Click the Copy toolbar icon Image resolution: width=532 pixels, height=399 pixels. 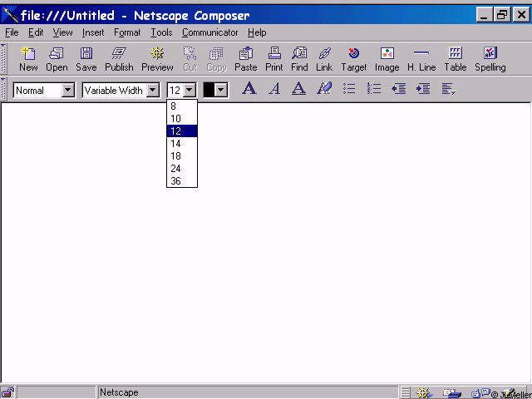click(216, 59)
